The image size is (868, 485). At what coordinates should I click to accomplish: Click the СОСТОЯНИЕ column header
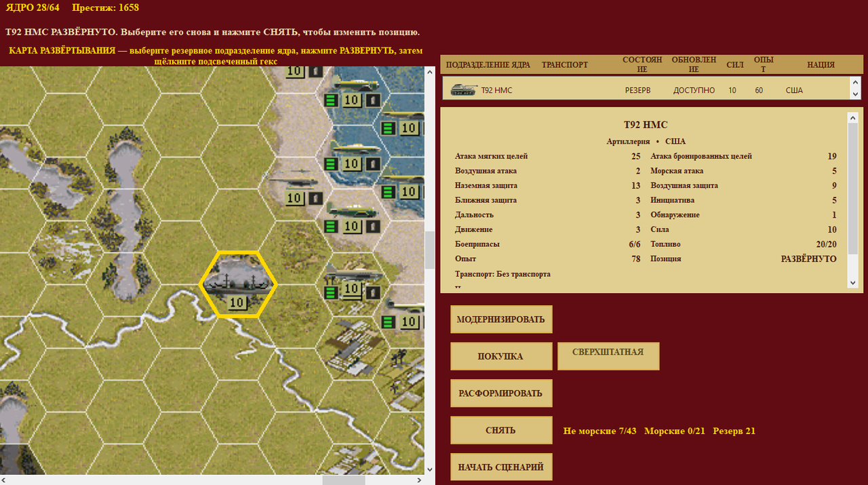click(642, 64)
